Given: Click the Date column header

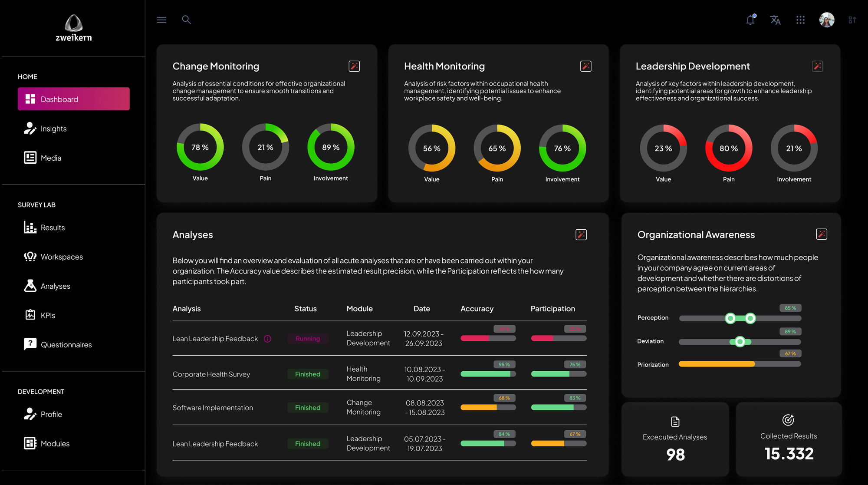Looking at the screenshot, I should tap(422, 309).
